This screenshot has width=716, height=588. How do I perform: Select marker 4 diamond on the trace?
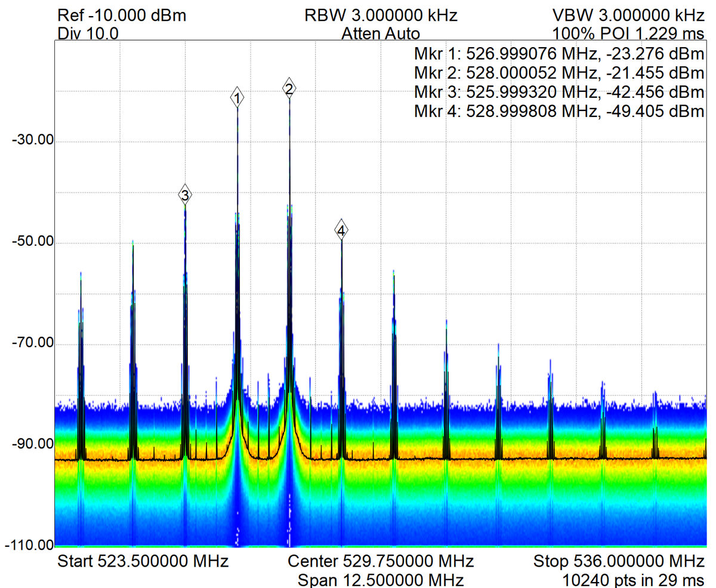click(x=341, y=230)
